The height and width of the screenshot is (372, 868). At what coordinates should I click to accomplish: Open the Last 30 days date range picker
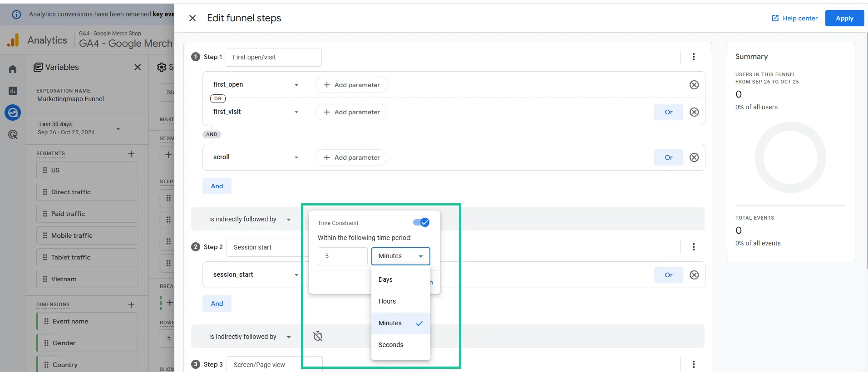80,128
